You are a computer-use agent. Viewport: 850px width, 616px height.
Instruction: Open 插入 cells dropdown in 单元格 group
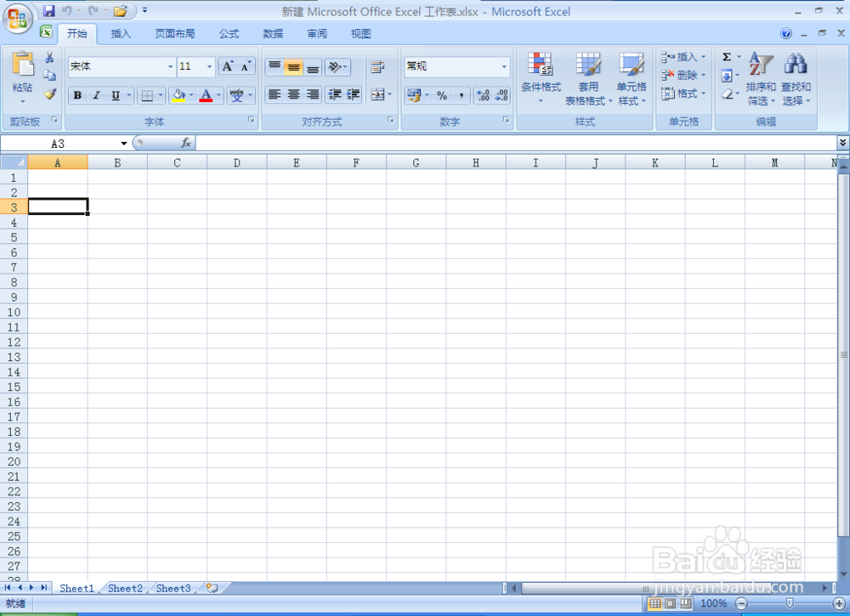coord(683,57)
